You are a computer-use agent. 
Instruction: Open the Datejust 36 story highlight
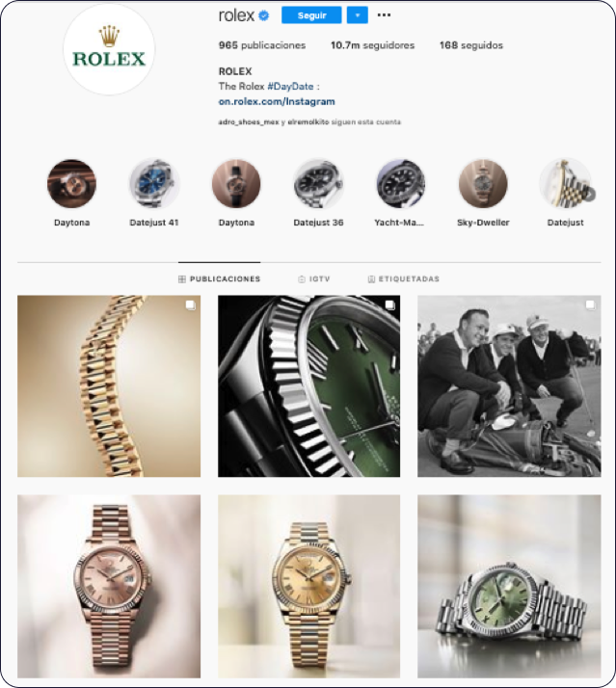(318, 183)
